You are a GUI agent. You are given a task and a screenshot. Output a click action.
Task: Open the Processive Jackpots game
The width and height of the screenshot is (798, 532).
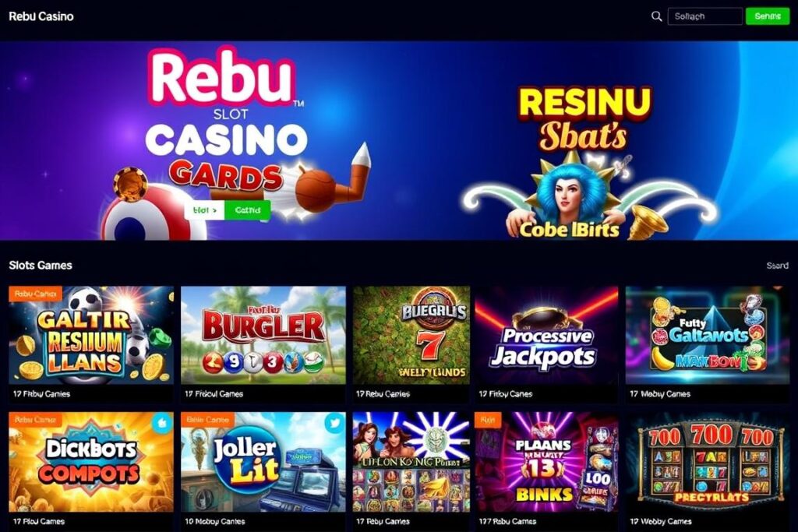pyautogui.click(x=546, y=335)
